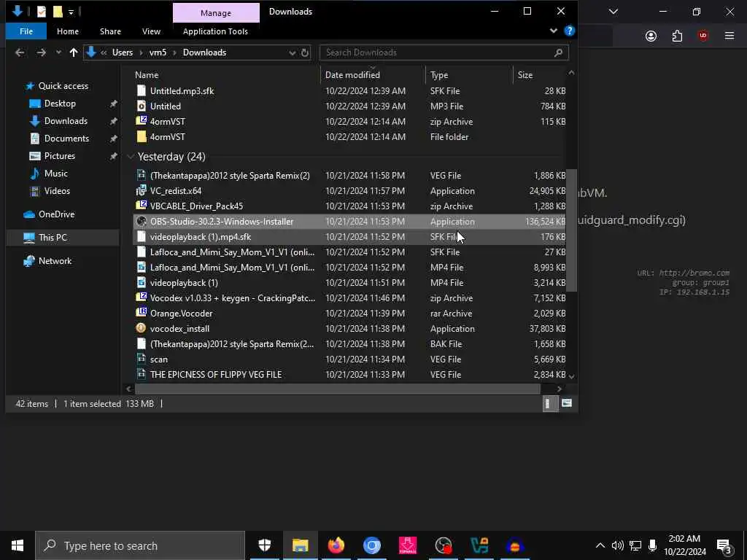Launch Firefox from the taskbar
The image size is (747, 560).
click(336, 545)
